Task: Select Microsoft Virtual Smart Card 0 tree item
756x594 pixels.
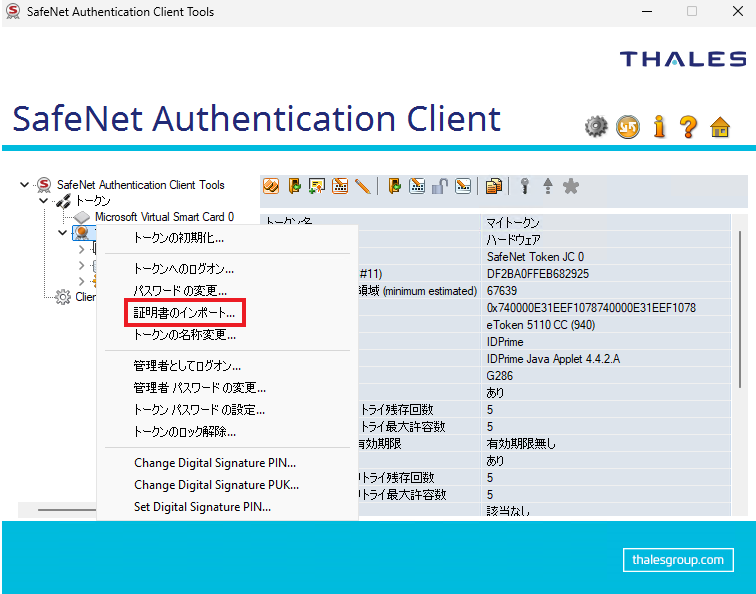Action: point(164,217)
